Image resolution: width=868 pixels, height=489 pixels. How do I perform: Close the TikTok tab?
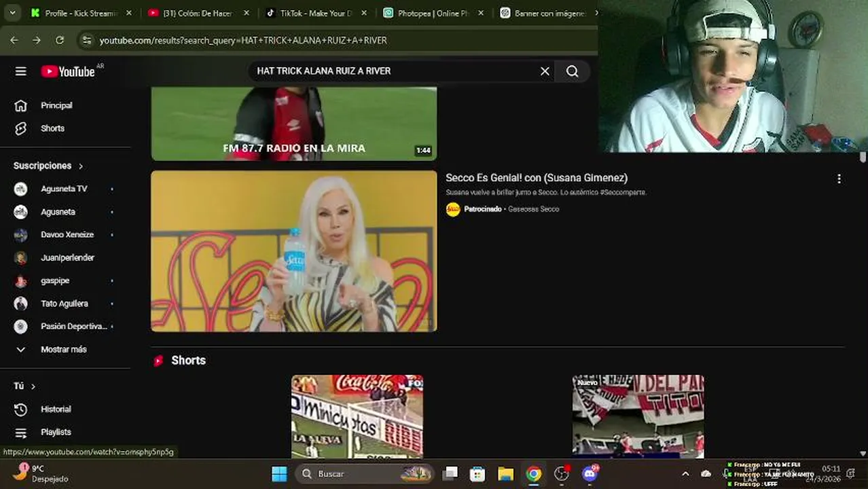click(x=365, y=13)
